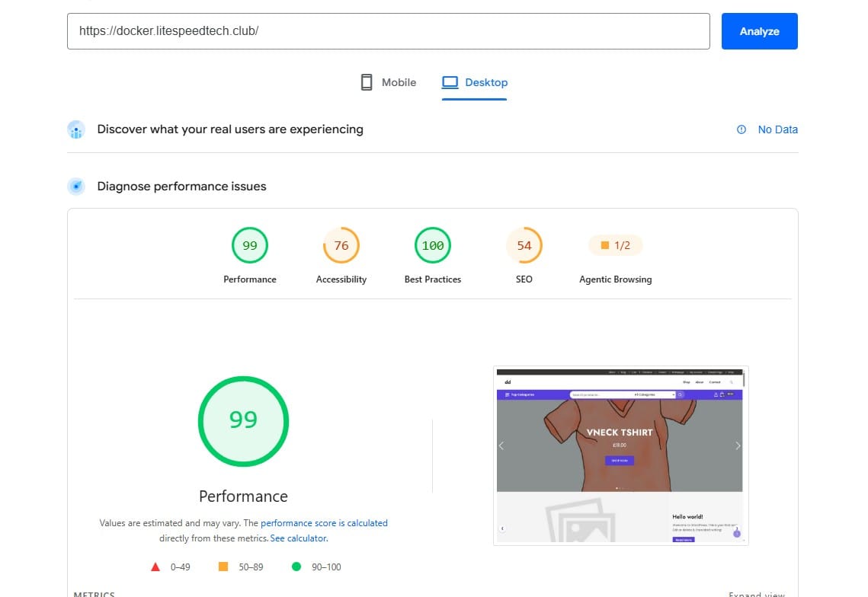Click the green circle 90–100 legend icon
The height and width of the screenshot is (597, 868).
(296, 567)
